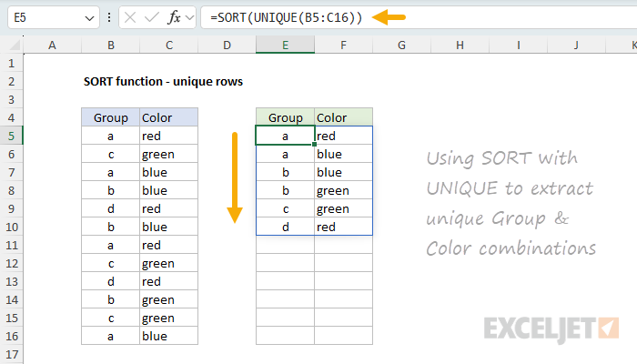Select cell F5 containing 'red'
This screenshot has width=637, height=364.
[344, 136]
